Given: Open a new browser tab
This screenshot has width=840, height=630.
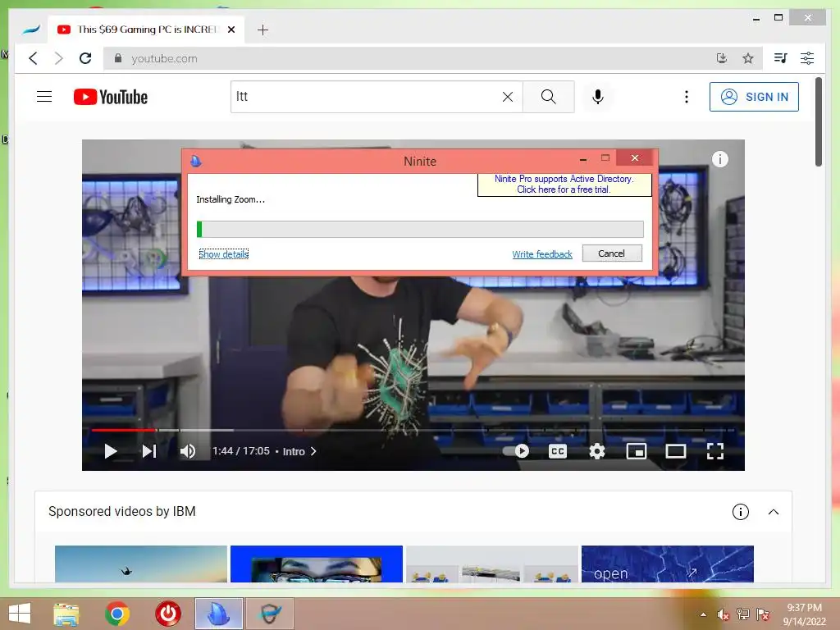Looking at the screenshot, I should tap(262, 30).
